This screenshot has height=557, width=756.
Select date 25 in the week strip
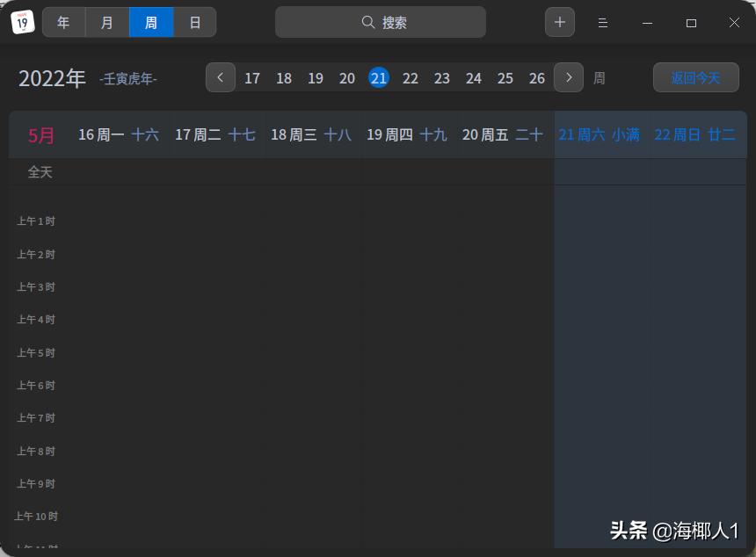click(x=505, y=78)
